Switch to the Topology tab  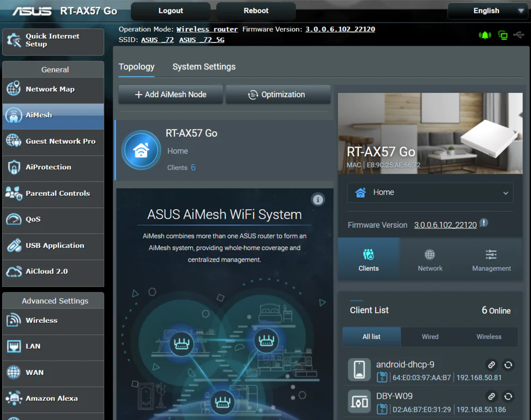click(x=136, y=67)
